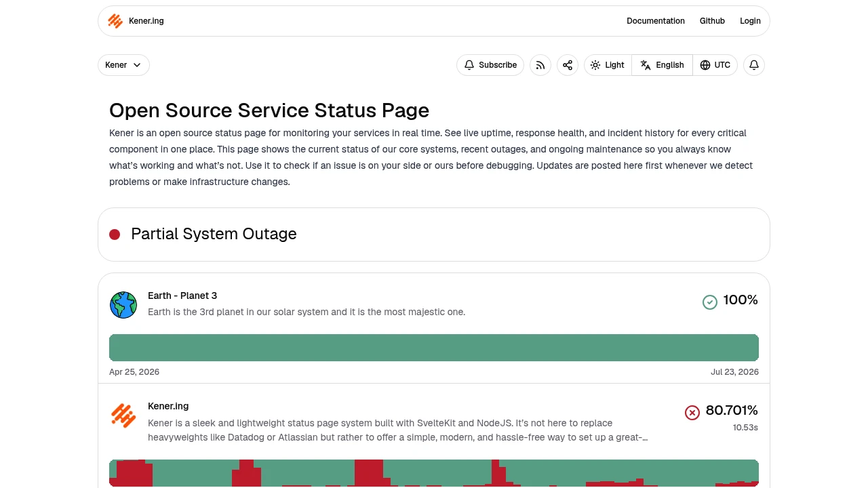The image size is (868, 488).
Task: Click the share icon button
Action: (x=568, y=65)
